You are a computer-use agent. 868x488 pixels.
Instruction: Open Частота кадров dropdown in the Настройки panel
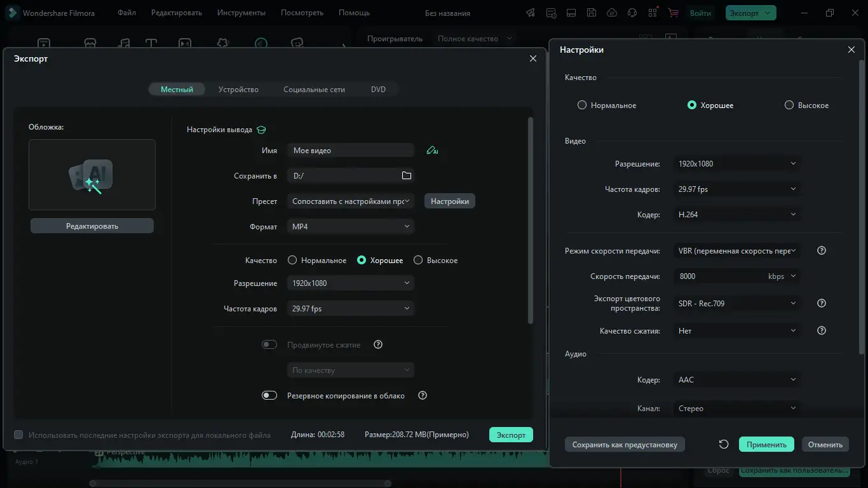click(736, 189)
